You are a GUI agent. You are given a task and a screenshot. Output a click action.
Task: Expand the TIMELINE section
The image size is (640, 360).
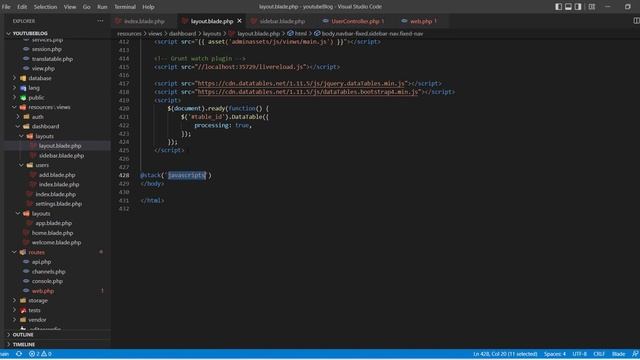(24, 344)
